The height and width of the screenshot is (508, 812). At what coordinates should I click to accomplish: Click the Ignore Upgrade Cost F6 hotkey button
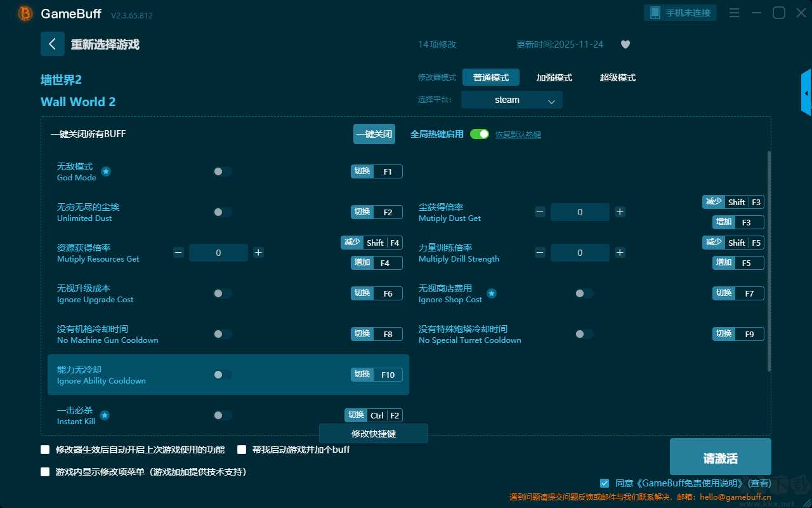pyautogui.click(x=377, y=293)
